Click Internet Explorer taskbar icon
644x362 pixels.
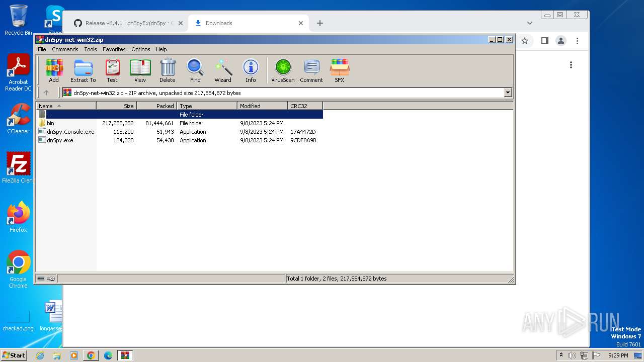(40, 355)
